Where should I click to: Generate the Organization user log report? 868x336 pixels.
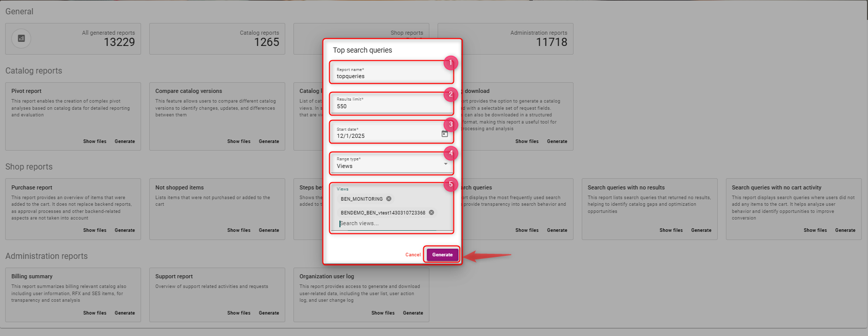click(x=413, y=313)
